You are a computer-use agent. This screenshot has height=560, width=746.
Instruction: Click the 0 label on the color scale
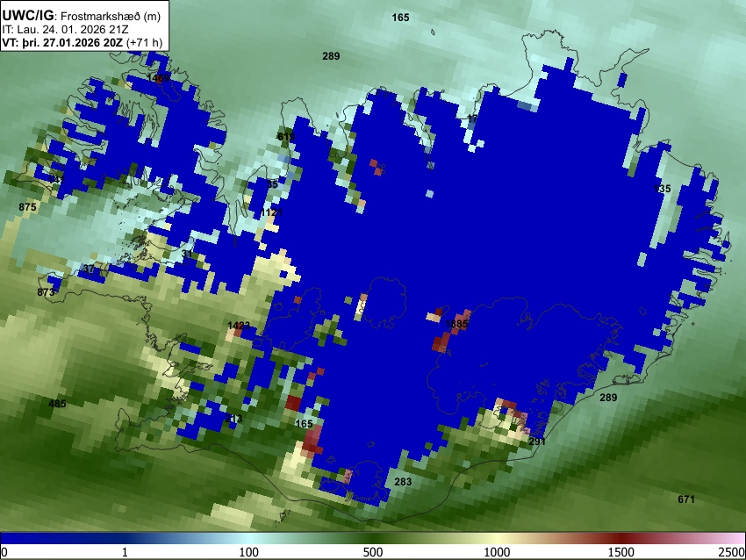(x=4, y=552)
